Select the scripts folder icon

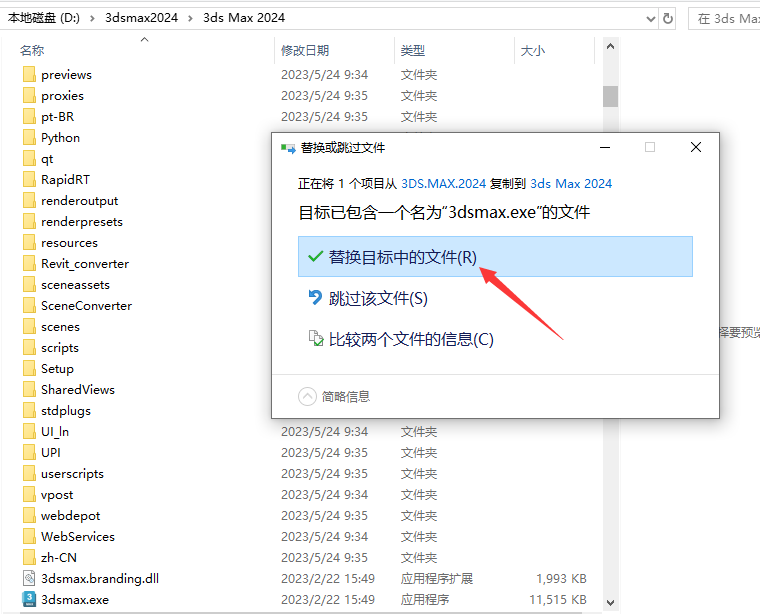click(x=29, y=347)
